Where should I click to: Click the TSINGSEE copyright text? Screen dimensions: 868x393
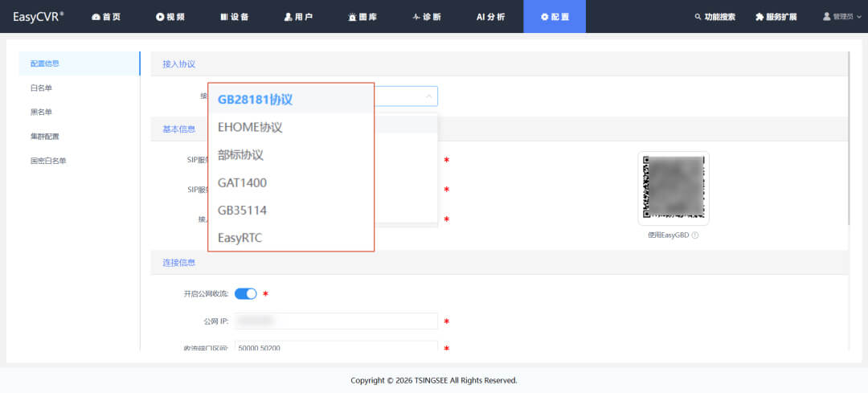[434, 380]
